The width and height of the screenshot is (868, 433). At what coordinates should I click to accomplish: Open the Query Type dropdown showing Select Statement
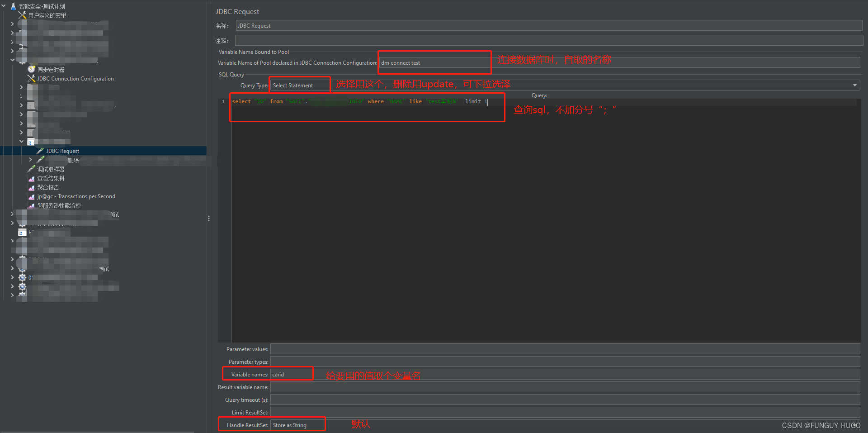coord(299,85)
